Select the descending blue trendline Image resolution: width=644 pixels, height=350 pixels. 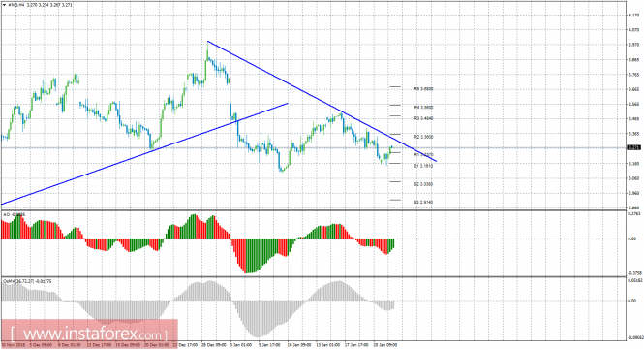point(322,101)
